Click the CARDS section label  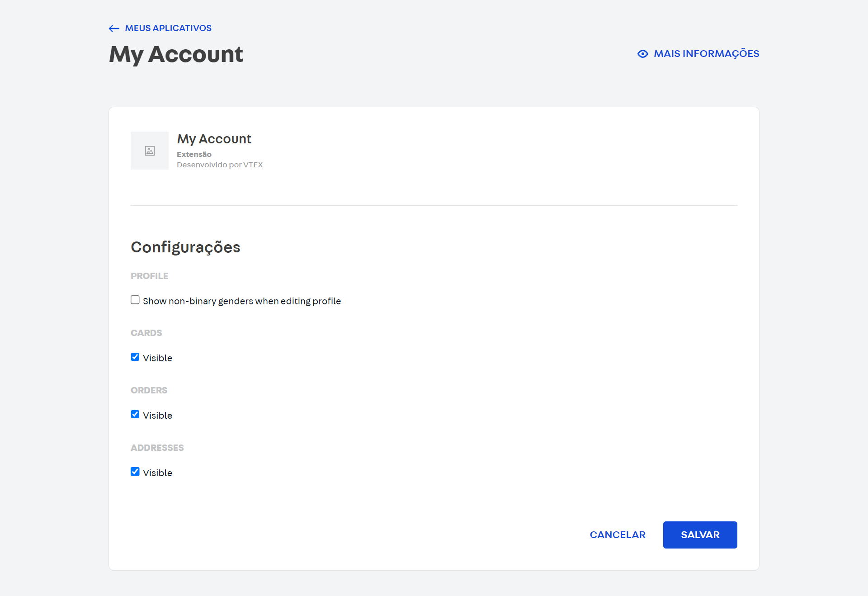(x=146, y=333)
